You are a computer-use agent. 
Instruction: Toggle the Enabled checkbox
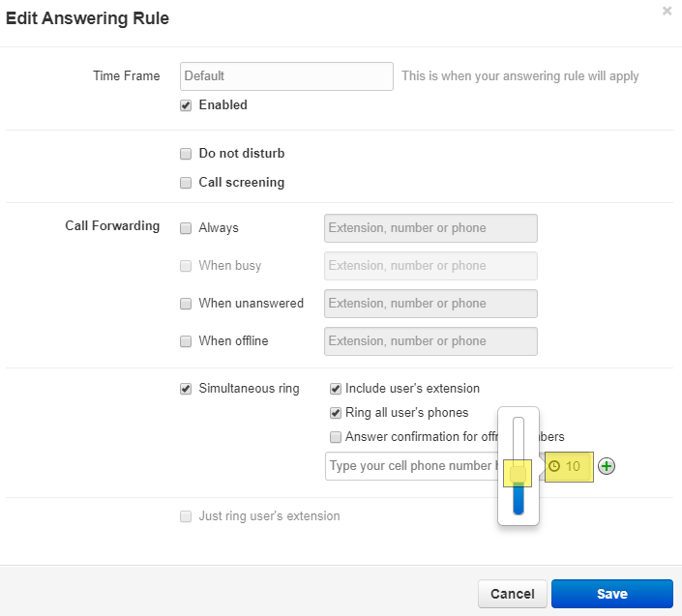[186, 105]
